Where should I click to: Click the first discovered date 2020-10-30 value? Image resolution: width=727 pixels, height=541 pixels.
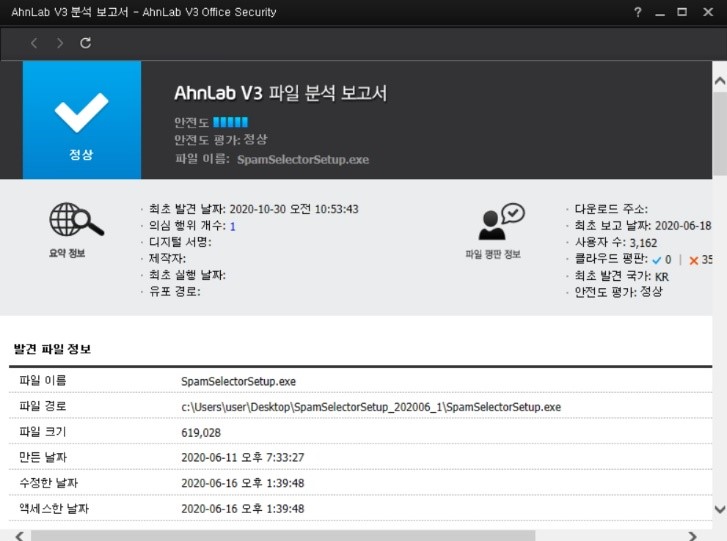[x=294, y=209]
